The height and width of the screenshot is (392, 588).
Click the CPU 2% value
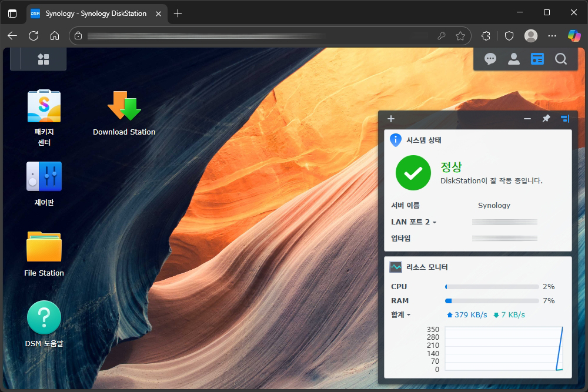pos(549,287)
